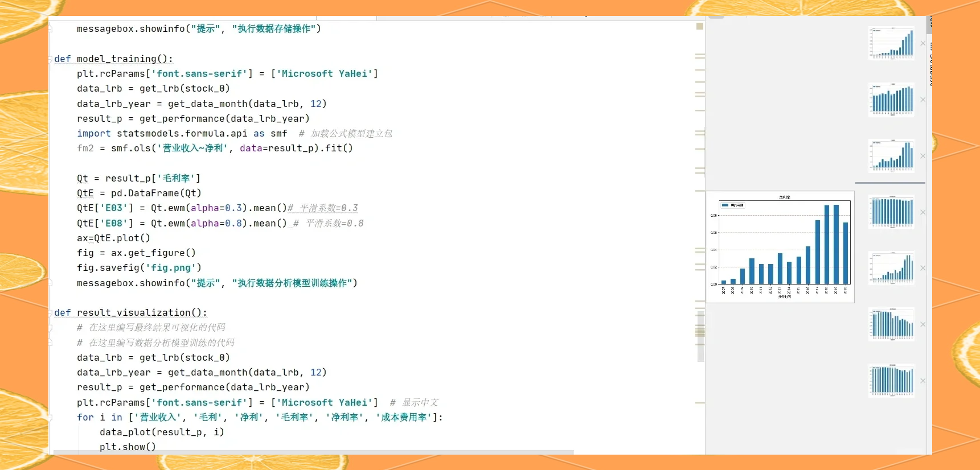The width and height of the screenshot is (980, 470).
Task: Open the second plot thumbnail from the top
Action: point(892,100)
